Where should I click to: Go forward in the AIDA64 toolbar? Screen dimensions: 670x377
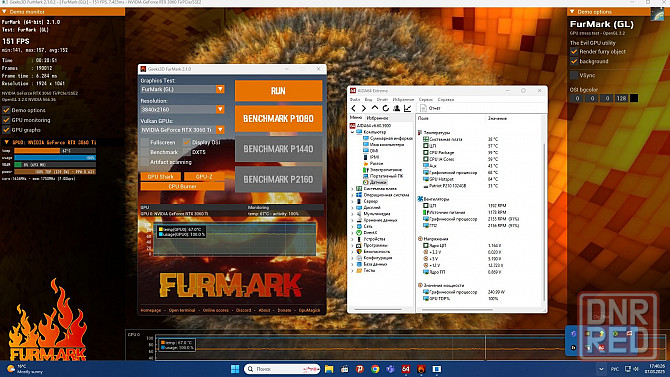364,108
